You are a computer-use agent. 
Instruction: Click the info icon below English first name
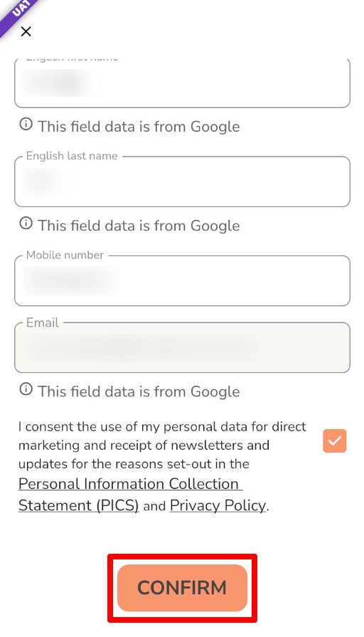26,124
